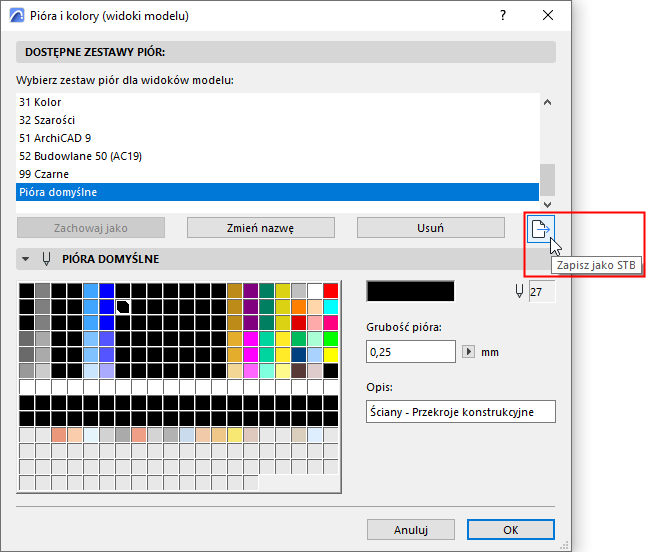
Task: Select pen set 51 ArchiCAD 9
Action: click(x=278, y=138)
